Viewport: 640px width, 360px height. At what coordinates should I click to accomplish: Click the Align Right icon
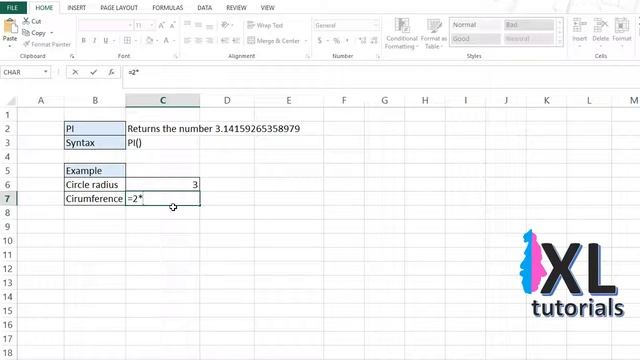(209, 40)
